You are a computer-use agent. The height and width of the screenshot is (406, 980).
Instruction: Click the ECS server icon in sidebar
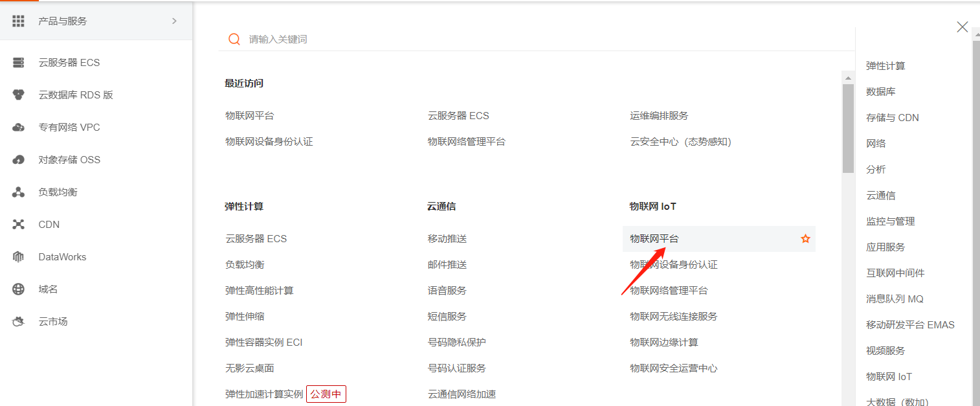tap(18, 63)
